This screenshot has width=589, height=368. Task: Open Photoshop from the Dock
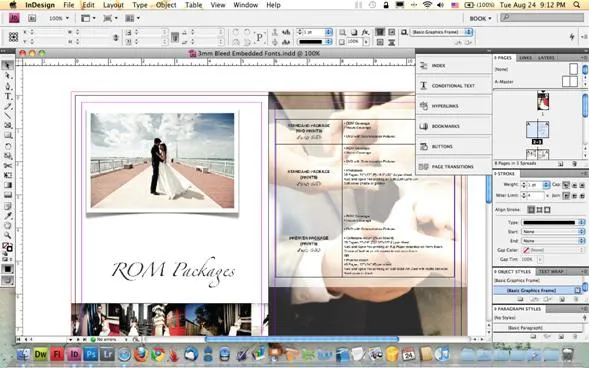pos(91,354)
